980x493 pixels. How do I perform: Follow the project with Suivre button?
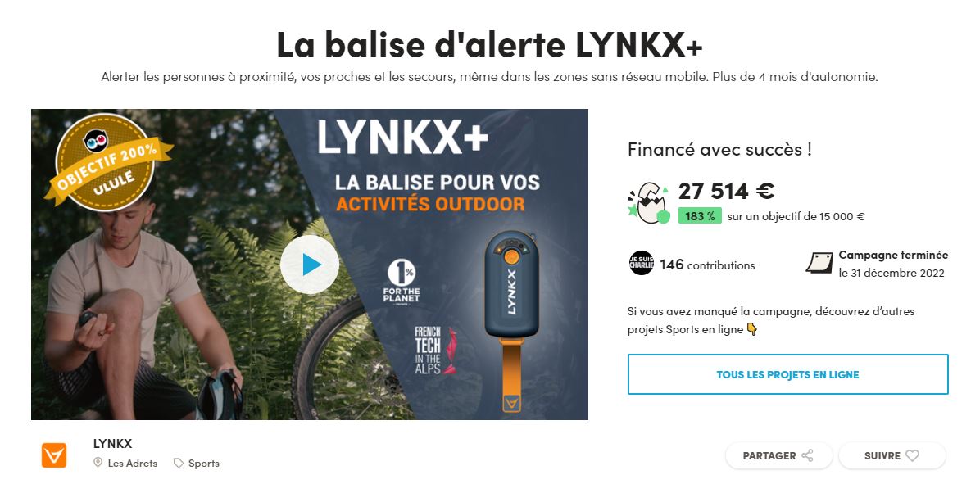pos(892,455)
